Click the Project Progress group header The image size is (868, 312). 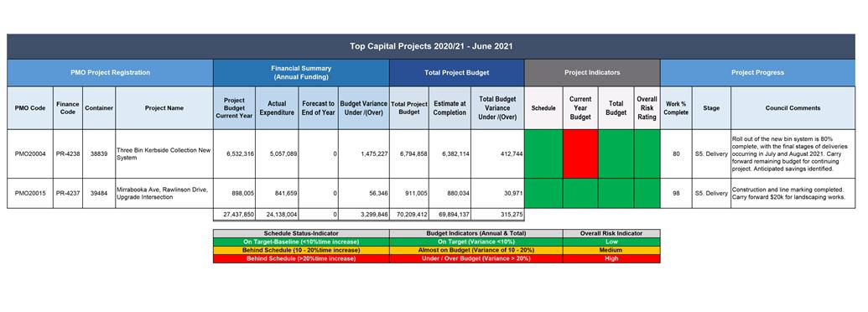pos(757,72)
